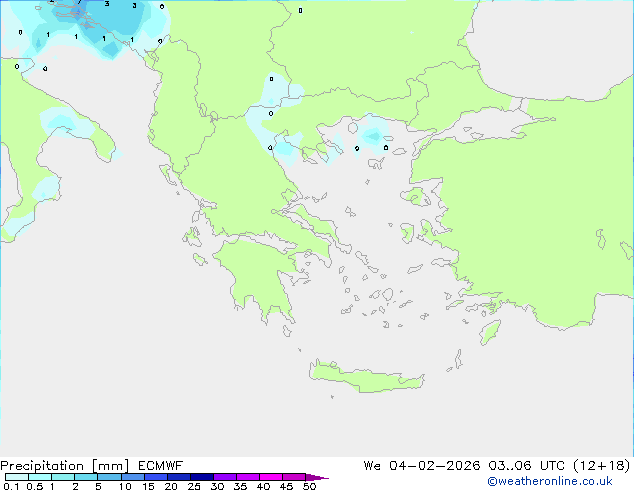Select the 2–5 mm legend color swatch
Viewport: 634px width, 490px height.
[x=86, y=477]
